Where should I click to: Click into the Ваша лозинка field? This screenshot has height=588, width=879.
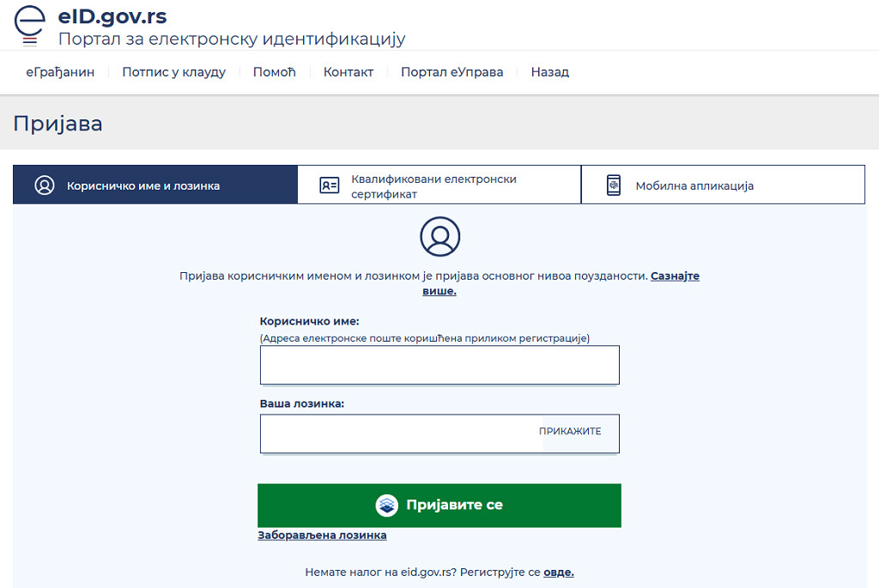[x=399, y=434]
